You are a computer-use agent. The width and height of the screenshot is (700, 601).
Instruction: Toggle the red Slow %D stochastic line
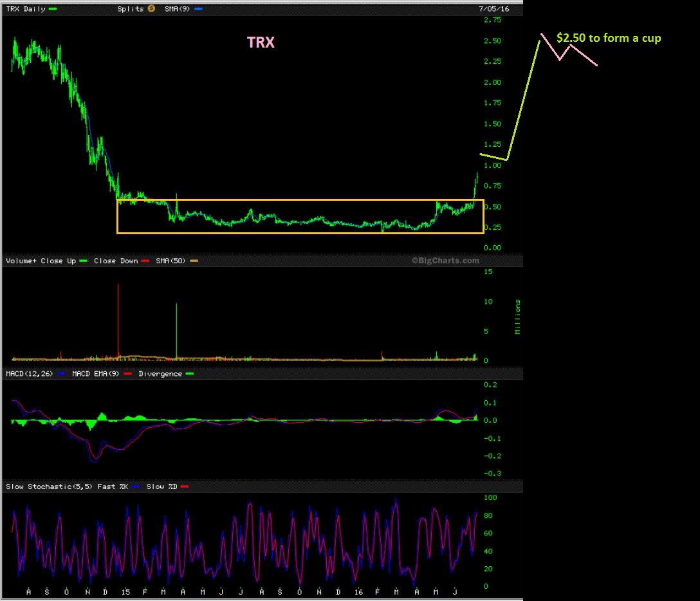pos(185,486)
